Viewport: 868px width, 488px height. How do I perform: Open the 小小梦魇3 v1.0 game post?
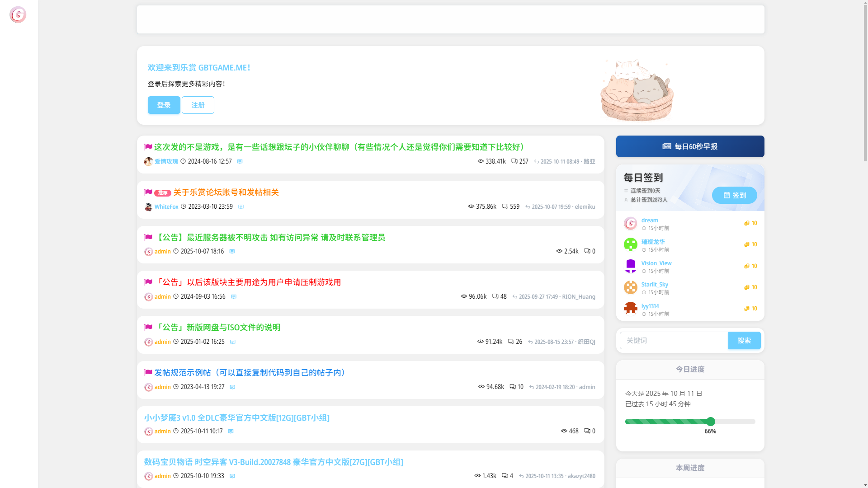pos(236,418)
